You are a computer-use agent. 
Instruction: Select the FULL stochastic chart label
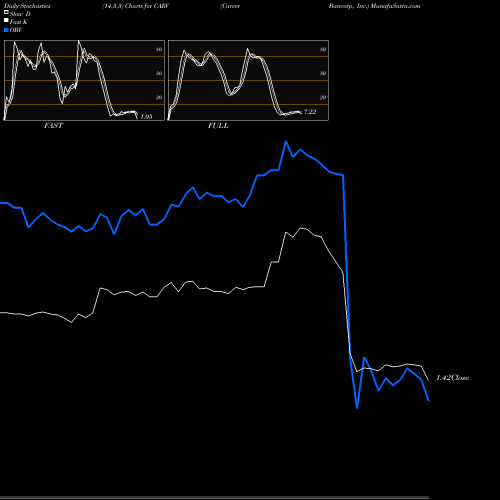(x=218, y=126)
